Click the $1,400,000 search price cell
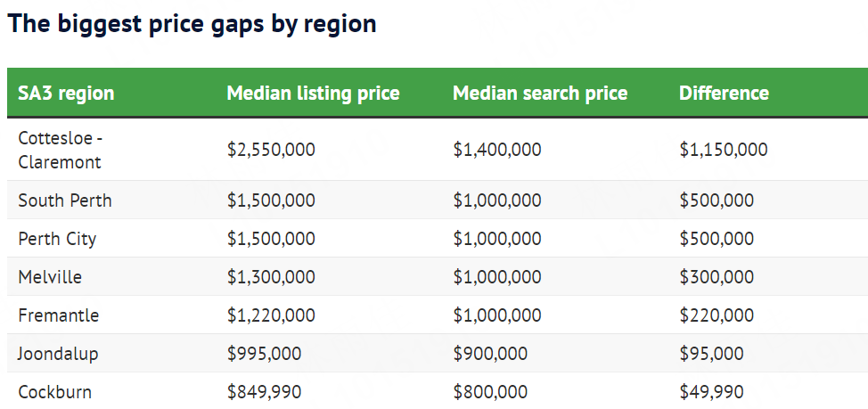The width and height of the screenshot is (868, 409). point(497,150)
